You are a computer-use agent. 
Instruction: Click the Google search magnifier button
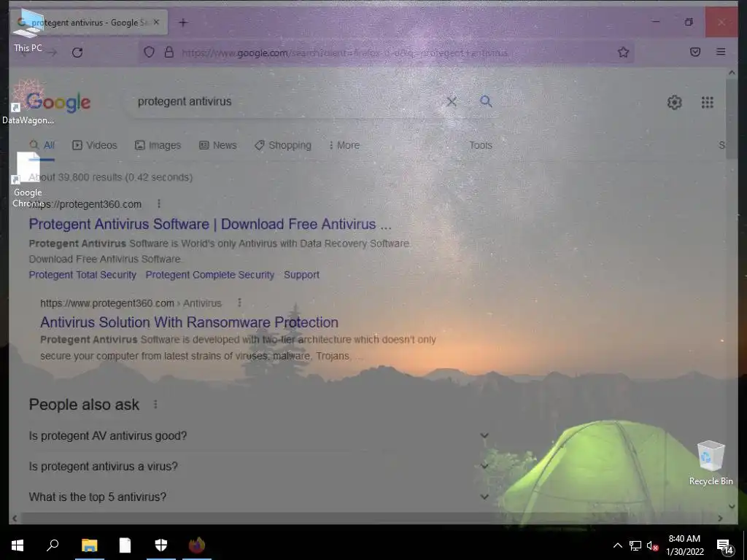click(486, 101)
